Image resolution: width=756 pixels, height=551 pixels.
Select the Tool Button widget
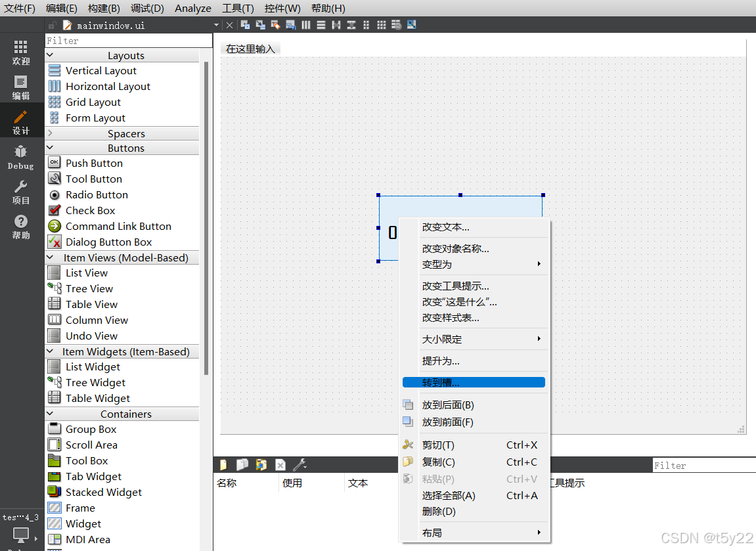point(94,179)
